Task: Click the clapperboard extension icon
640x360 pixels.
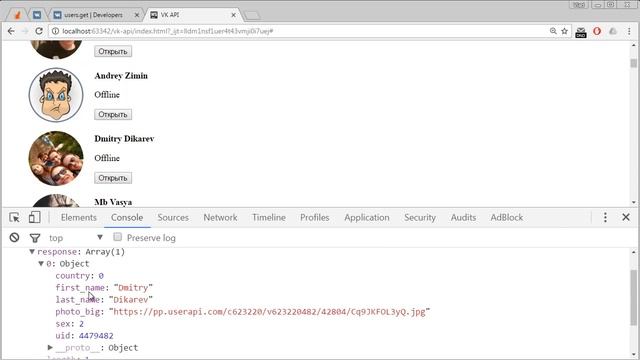Action: (581, 32)
